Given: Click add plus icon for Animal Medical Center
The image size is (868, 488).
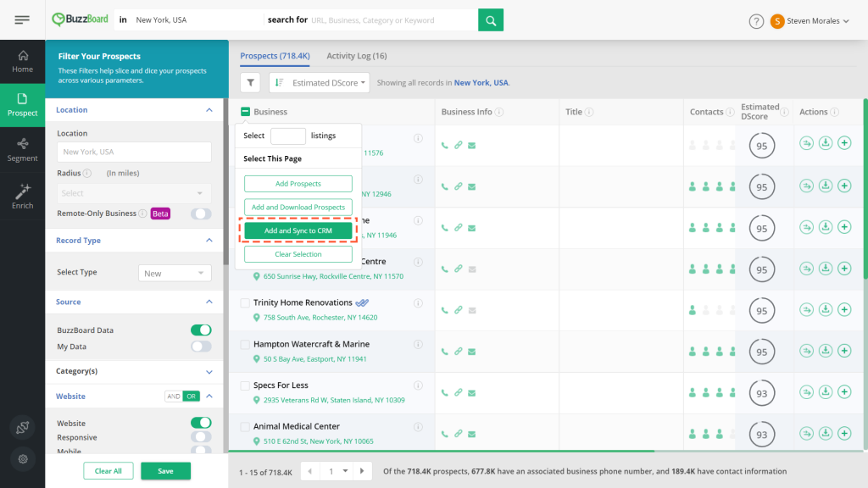Looking at the screenshot, I should point(844,434).
